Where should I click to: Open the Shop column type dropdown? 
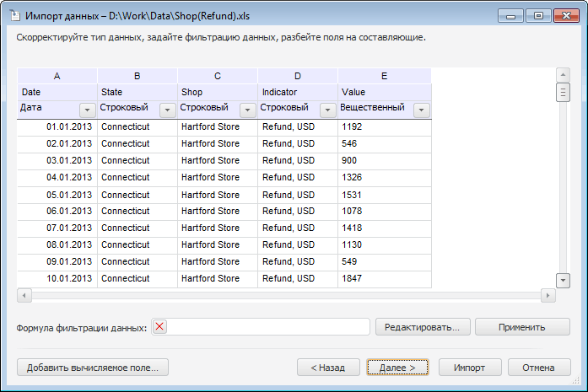[x=247, y=110]
